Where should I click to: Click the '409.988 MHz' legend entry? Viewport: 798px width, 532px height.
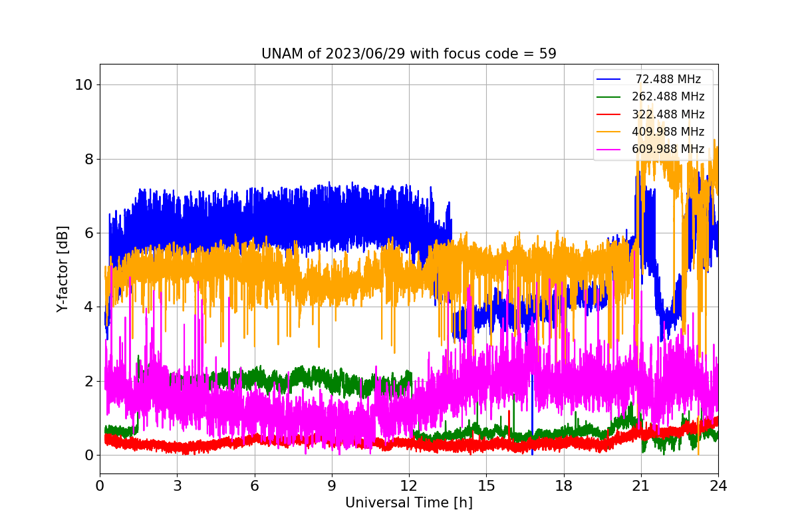click(668, 132)
